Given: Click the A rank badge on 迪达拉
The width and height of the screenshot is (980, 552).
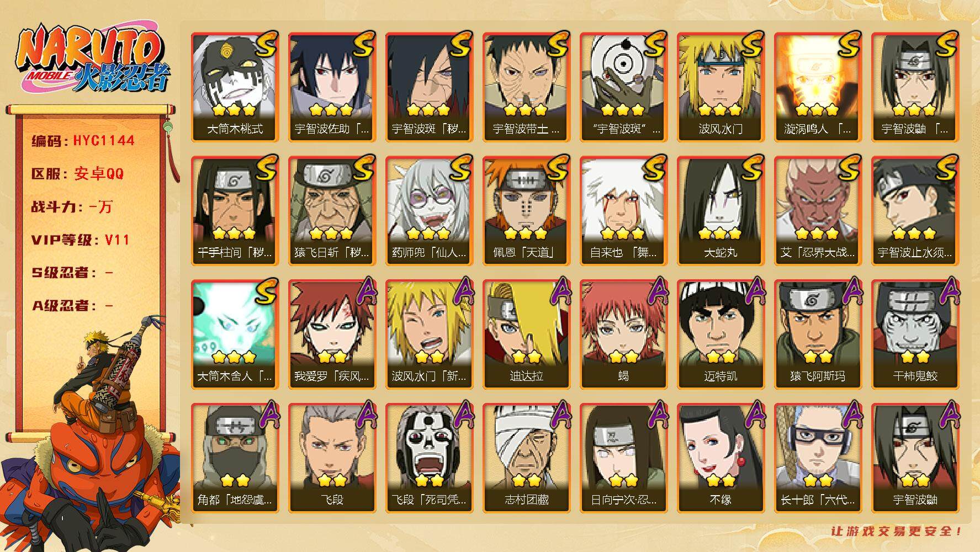Looking at the screenshot, I should 560,290.
